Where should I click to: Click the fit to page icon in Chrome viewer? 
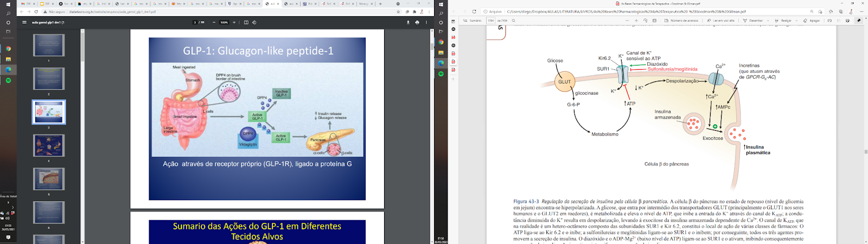tap(246, 22)
